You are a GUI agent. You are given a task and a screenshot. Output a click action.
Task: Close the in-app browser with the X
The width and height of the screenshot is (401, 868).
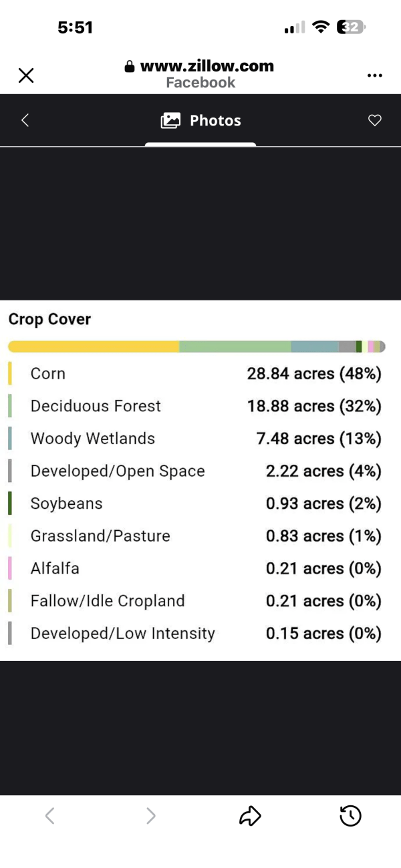point(26,75)
